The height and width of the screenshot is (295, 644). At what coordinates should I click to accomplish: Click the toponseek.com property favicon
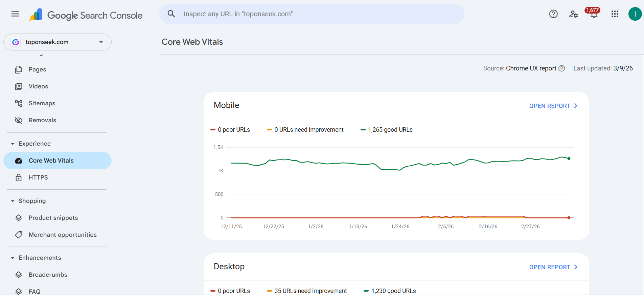[x=16, y=42]
